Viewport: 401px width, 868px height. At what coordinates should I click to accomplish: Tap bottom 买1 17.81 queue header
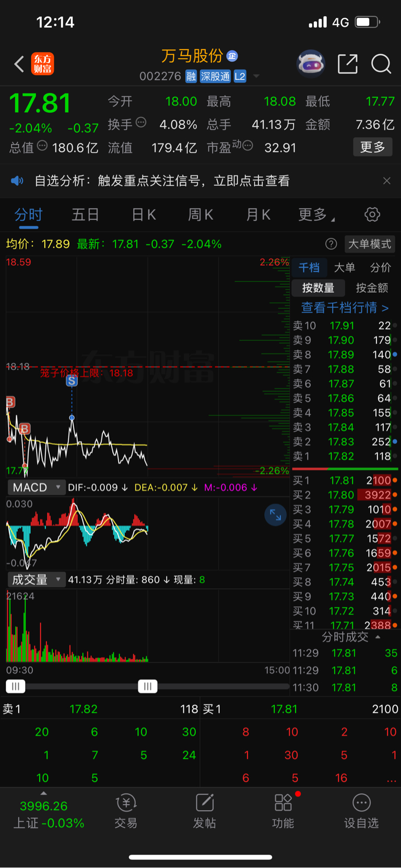click(x=301, y=709)
